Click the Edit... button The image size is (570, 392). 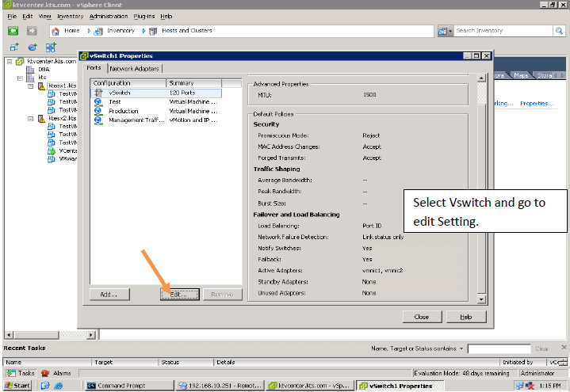click(x=180, y=295)
